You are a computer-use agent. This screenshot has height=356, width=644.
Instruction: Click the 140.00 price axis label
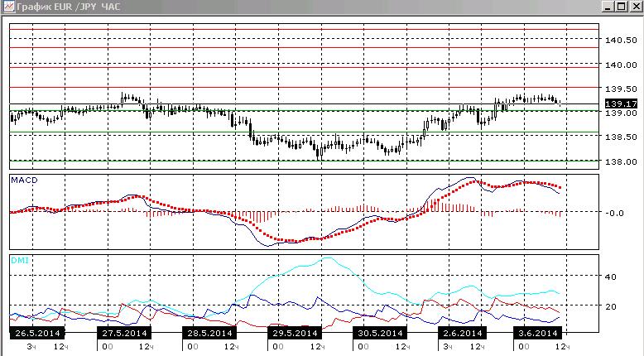pyautogui.click(x=621, y=65)
